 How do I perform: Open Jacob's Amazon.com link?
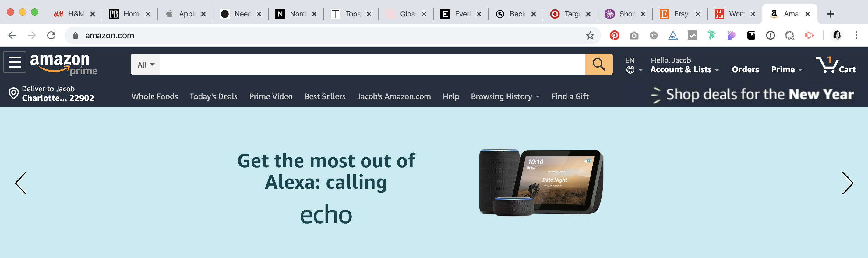click(x=394, y=96)
